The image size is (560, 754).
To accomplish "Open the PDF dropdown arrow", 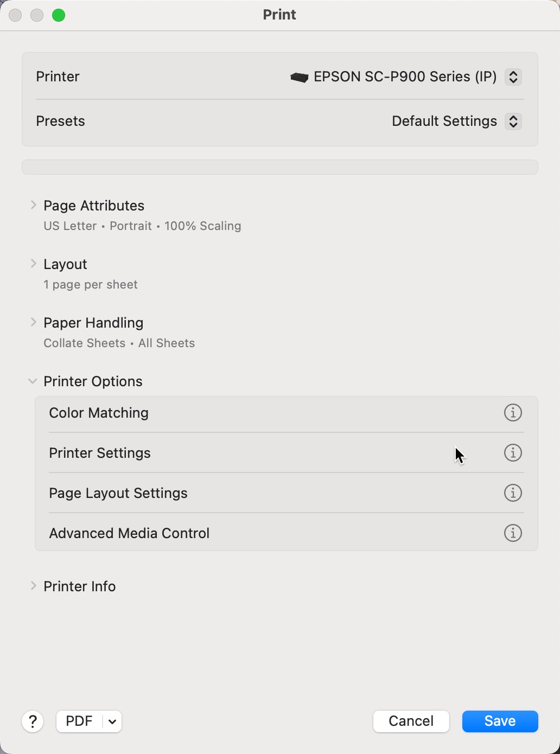I will [x=112, y=721].
